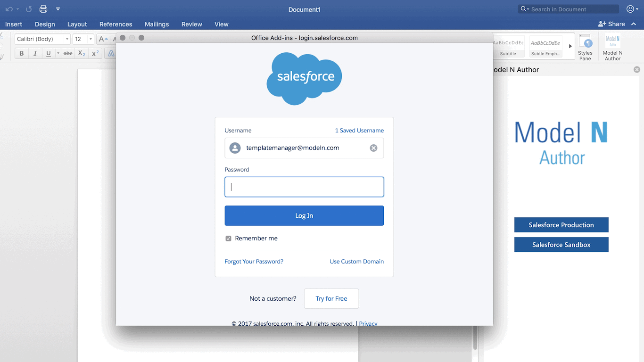This screenshot has width=644, height=362.
Task: Click the Salesforce Sandbox button
Action: [561, 245]
